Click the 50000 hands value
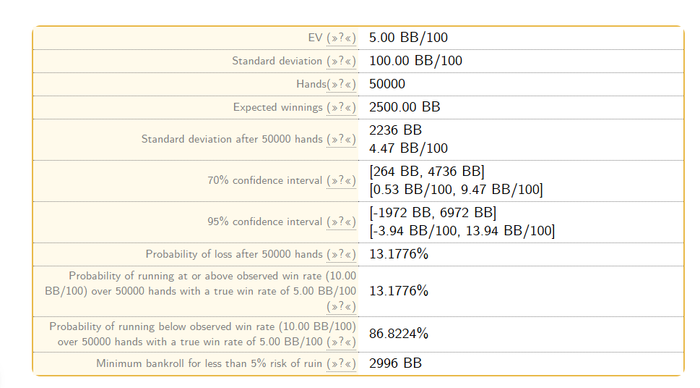Screen dimensions: 700x388 click(x=387, y=84)
